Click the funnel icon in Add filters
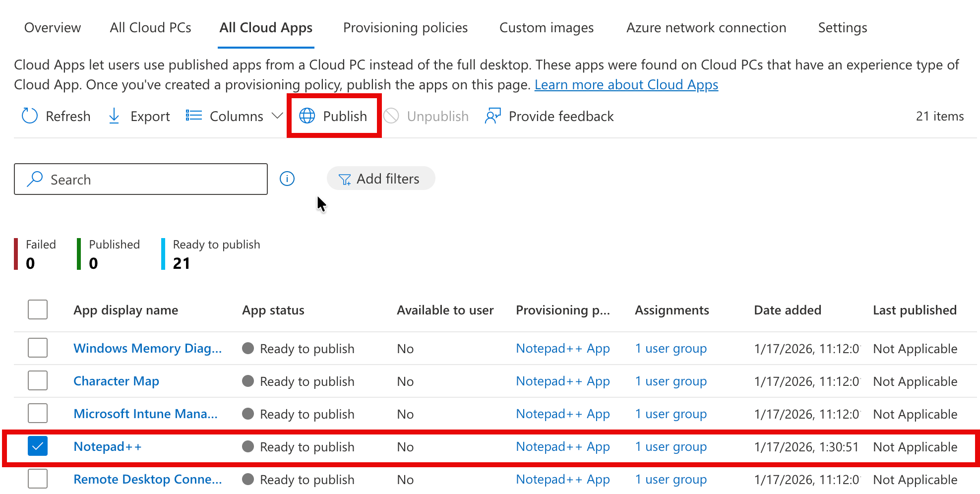This screenshot has width=980, height=494. click(x=345, y=179)
